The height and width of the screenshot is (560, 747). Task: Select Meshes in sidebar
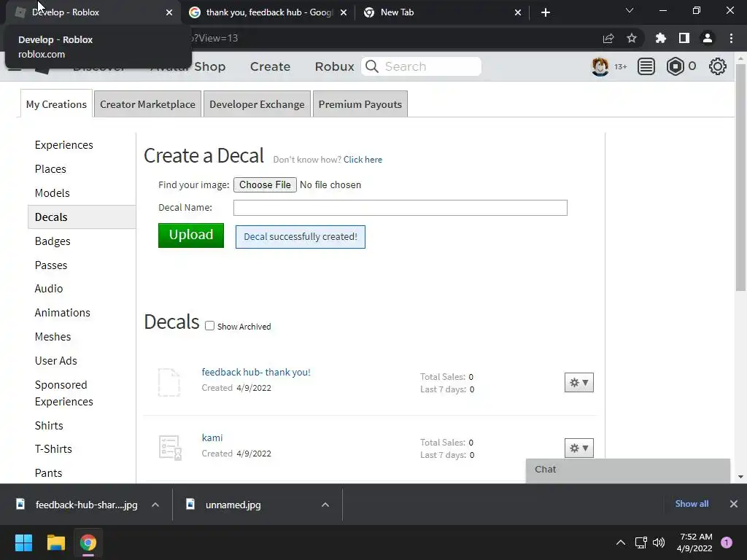pos(53,337)
